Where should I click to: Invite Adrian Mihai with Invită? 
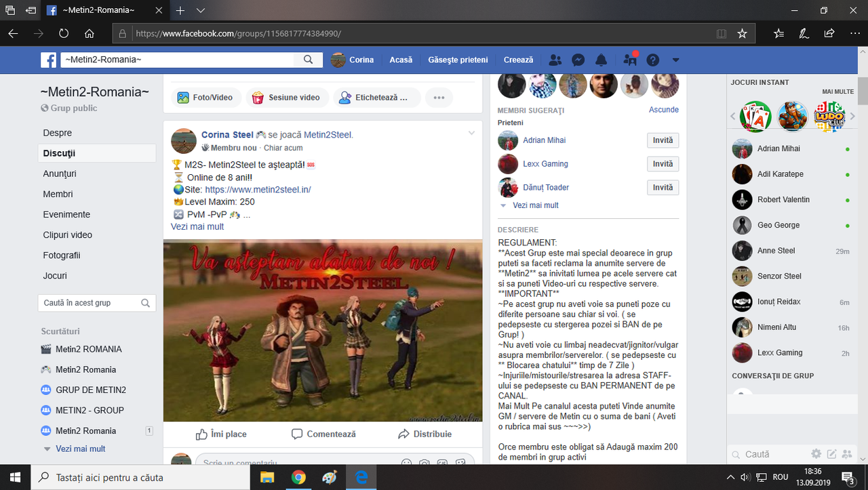pos(663,140)
